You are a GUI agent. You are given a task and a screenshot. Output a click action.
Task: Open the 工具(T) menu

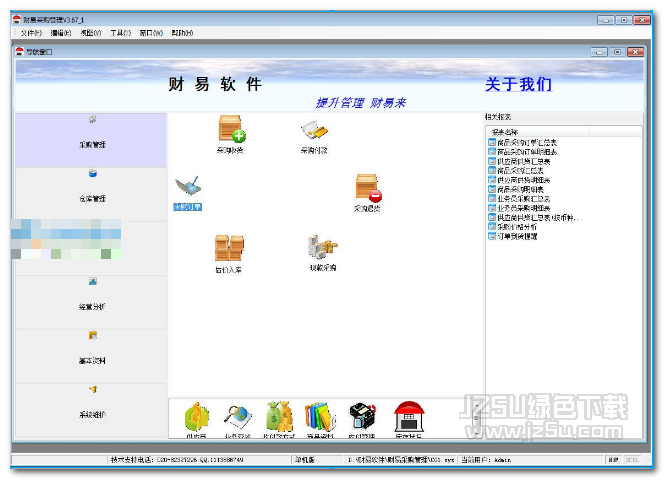[x=120, y=33]
